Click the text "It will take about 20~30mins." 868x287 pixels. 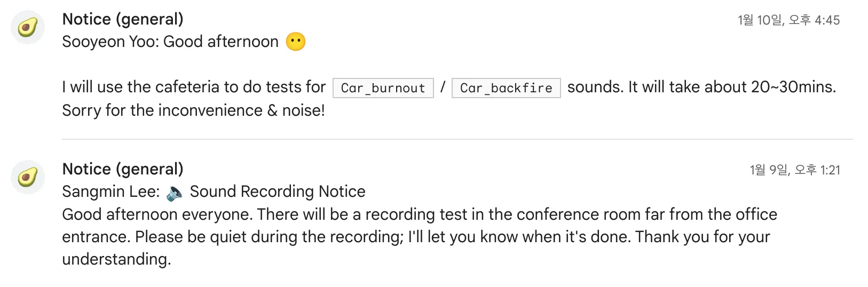tap(731, 87)
